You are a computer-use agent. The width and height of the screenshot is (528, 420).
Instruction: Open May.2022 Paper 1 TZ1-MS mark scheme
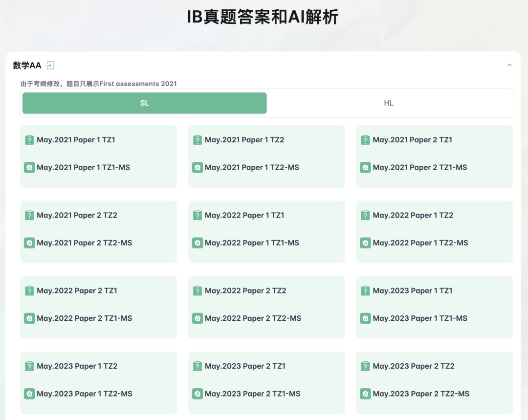coord(252,243)
